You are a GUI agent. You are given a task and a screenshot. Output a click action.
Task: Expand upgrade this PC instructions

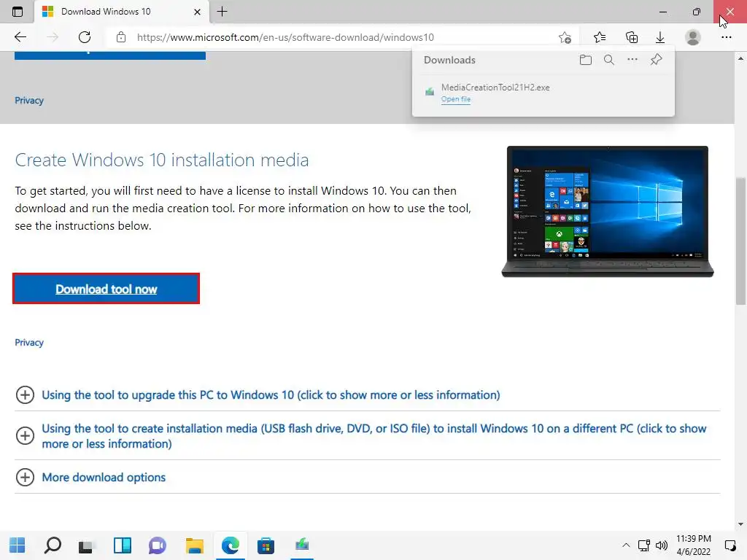(x=271, y=394)
